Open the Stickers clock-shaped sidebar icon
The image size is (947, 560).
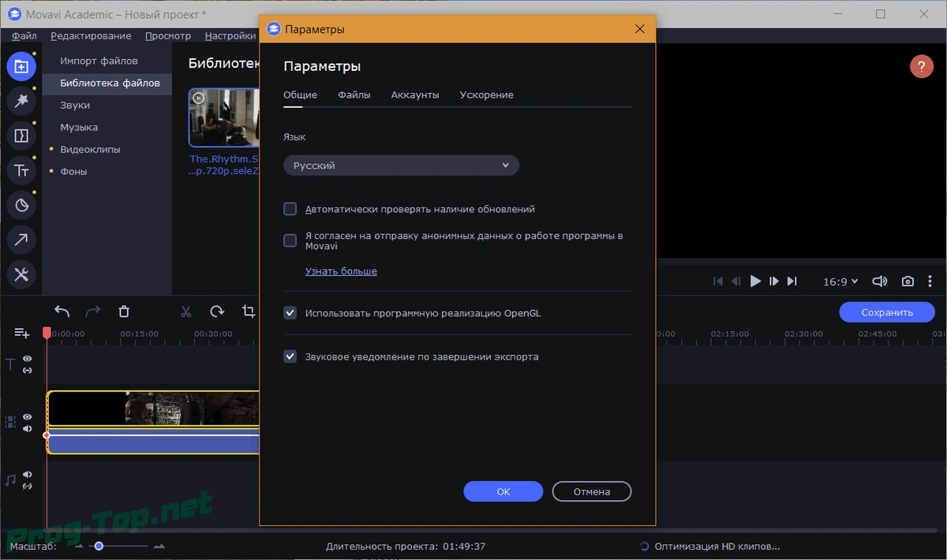pos(21,205)
